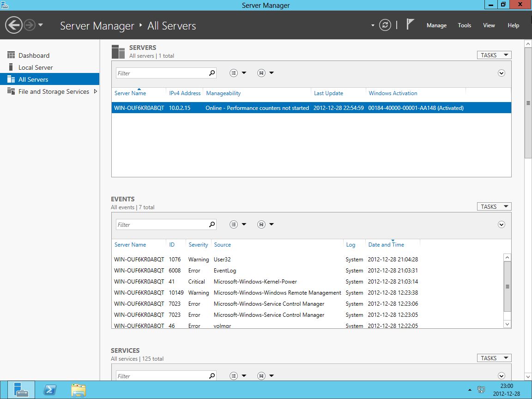Open the Events TASKS dropdown
This screenshot has height=399, width=532.
(x=494, y=206)
